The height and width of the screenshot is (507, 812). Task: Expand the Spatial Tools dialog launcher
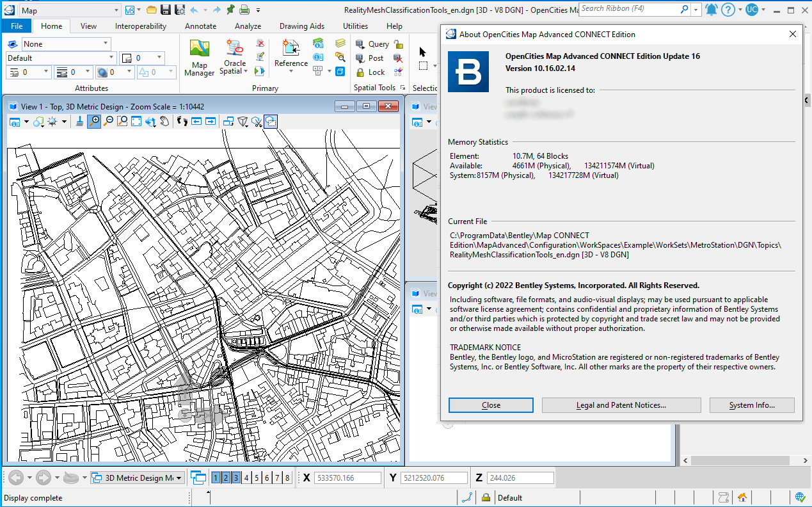(x=403, y=88)
